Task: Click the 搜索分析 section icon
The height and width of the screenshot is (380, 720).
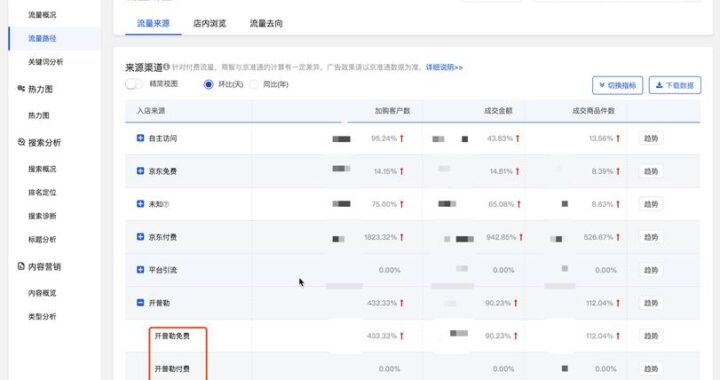Action: (21, 142)
